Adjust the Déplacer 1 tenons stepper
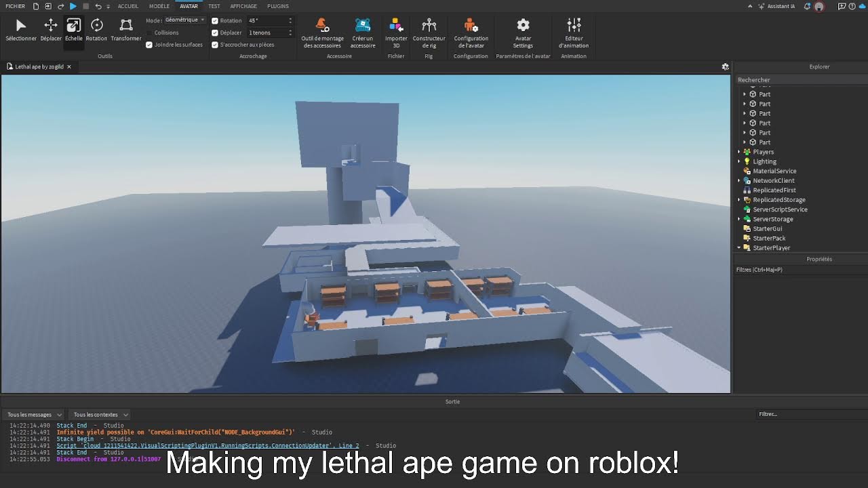 click(290, 33)
